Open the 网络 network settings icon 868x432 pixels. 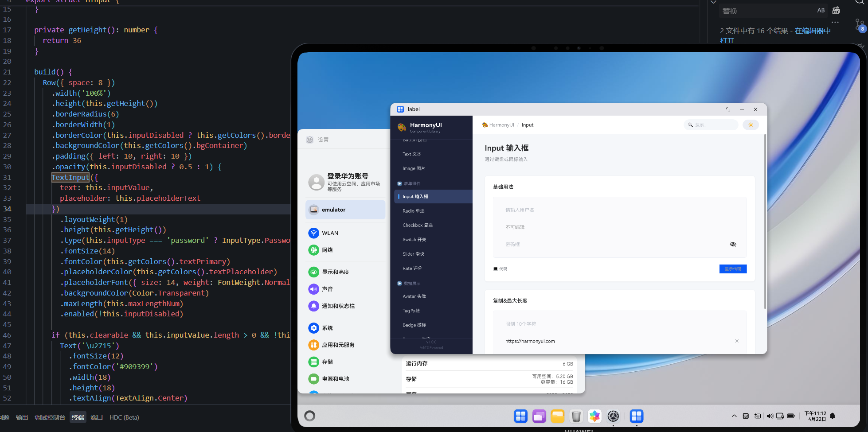point(314,250)
